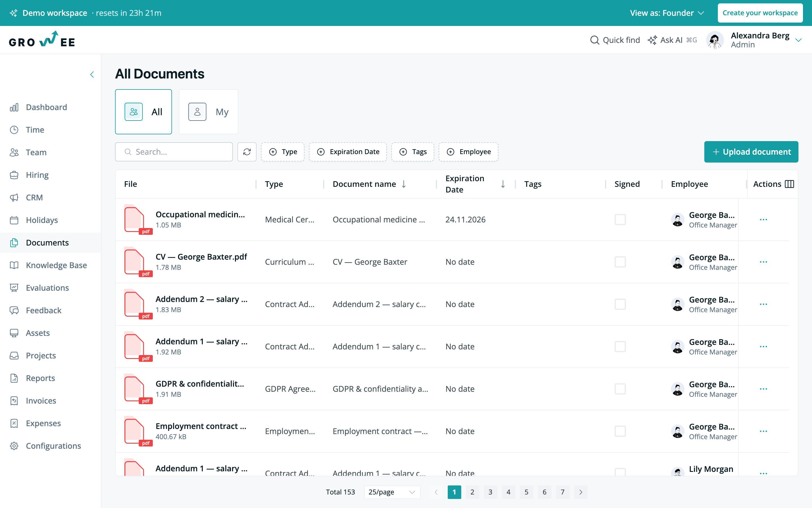Image resolution: width=812 pixels, height=508 pixels.
Task: Click the Ask AI sparkle icon
Action: click(x=652, y=40)
